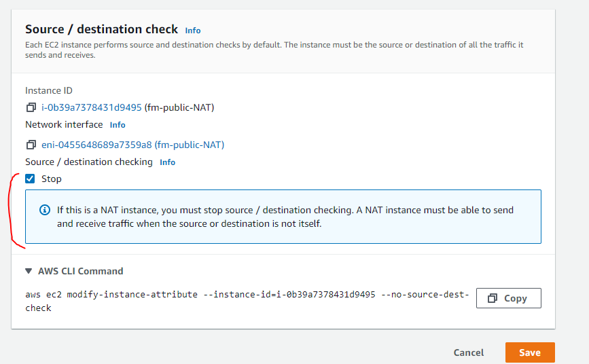589x364 pixels.
Task: Click the Network interface field label
Action: point(64,125)
